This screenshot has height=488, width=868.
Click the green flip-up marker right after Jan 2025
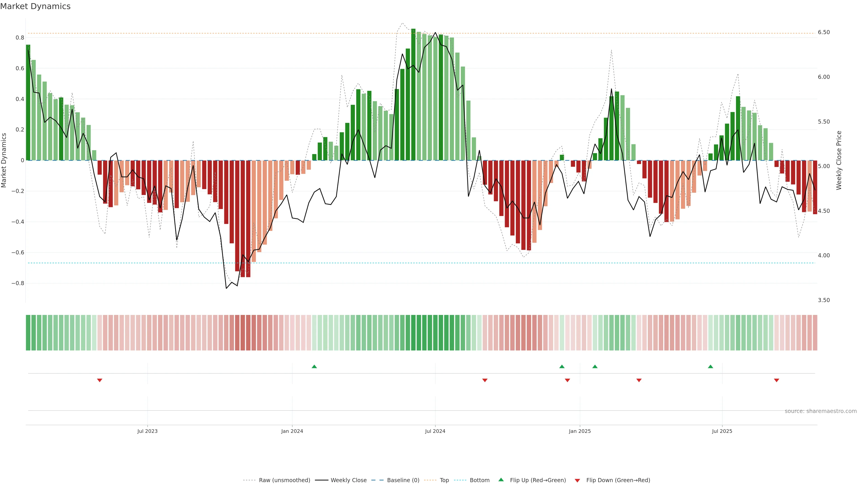point(595,366)
